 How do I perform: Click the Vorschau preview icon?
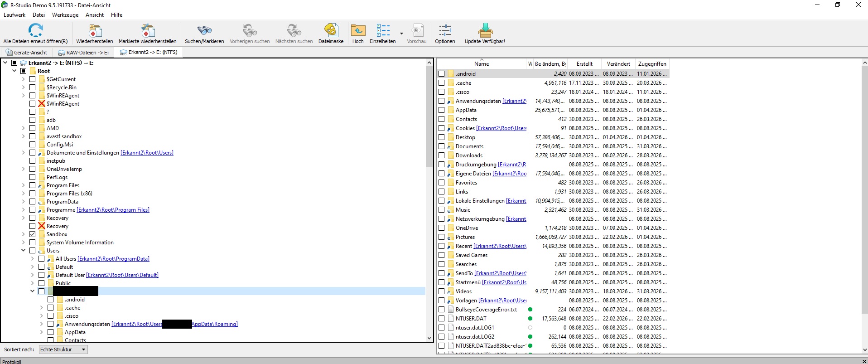pos(417,30)
